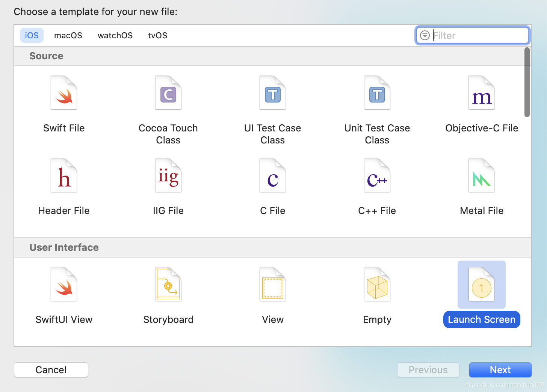Click the template list vertical scrollbar

(x=527, y=82)
